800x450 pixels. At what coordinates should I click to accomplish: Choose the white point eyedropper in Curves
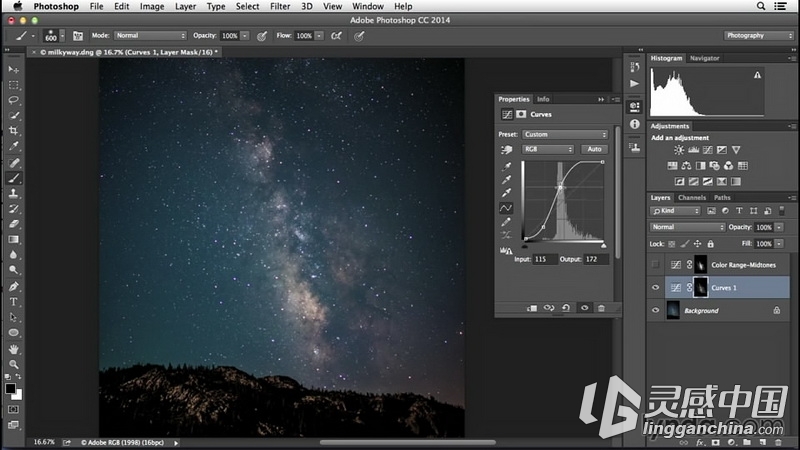[x=506, y=193]
